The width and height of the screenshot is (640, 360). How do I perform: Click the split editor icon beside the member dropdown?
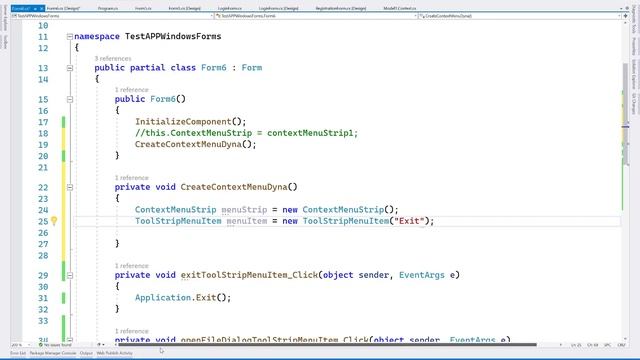click(625, 16)
